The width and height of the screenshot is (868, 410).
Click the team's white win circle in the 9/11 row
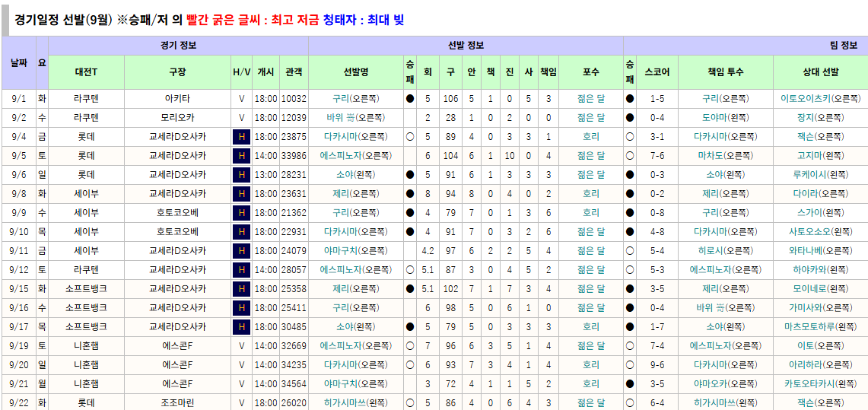click(630, 251)
